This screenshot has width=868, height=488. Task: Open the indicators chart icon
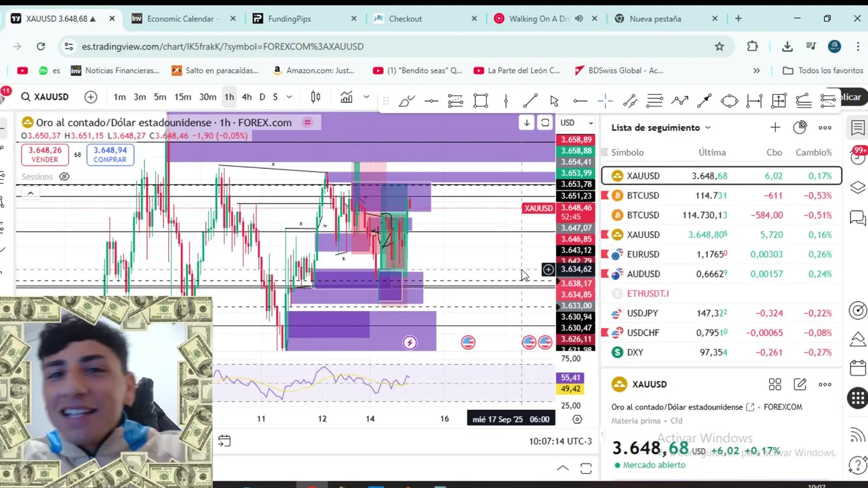click(x=347, y=97)
